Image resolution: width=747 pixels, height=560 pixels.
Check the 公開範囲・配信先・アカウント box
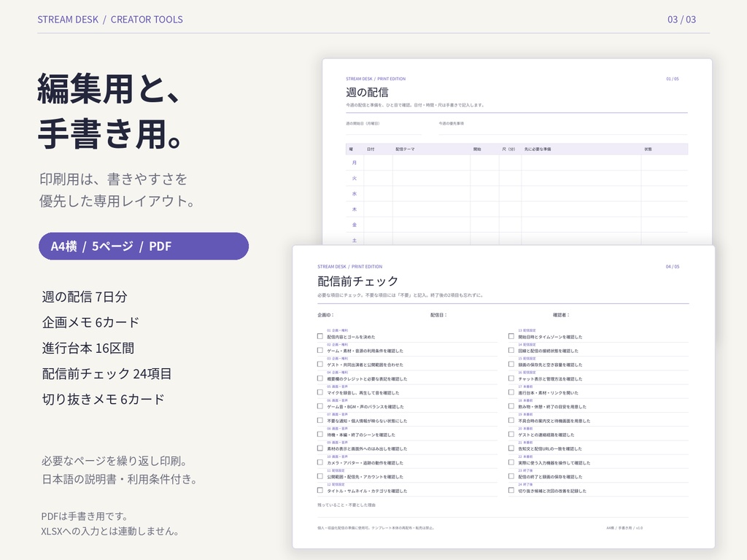(320, 476)
